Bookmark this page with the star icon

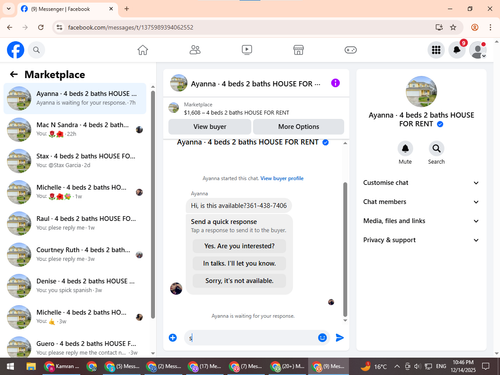tap(453, 27)
